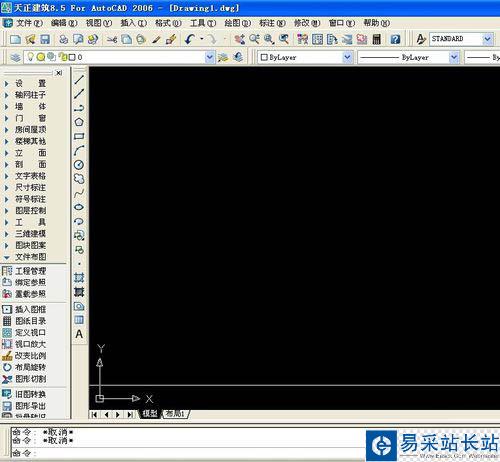Click 图纸目录 command
Screen dimensions: 500x462
point(24,321)
